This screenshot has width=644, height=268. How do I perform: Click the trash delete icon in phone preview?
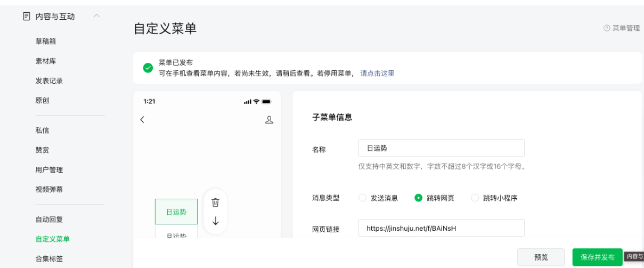point(215,202)
